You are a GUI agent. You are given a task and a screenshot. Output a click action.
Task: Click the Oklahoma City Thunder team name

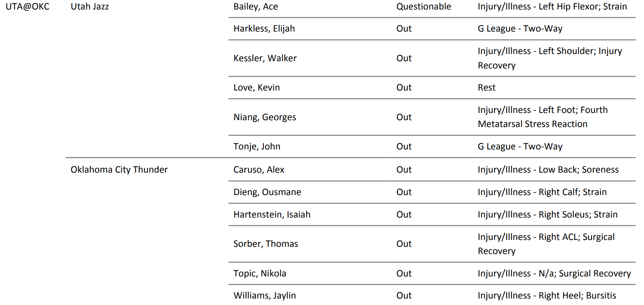[x=119, y=170]
